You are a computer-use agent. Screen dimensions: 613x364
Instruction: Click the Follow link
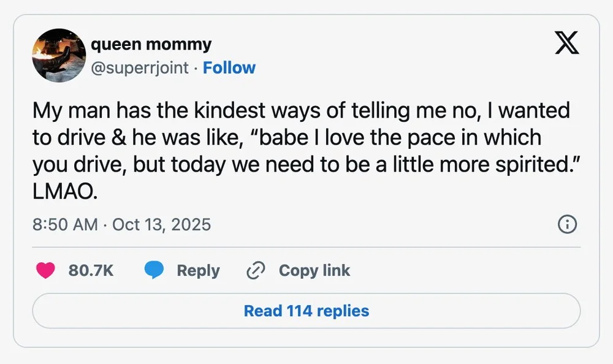229,67
